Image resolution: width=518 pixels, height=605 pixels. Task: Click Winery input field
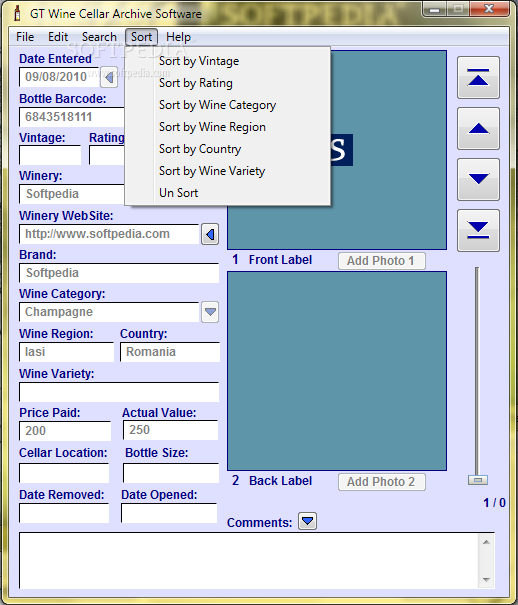click(x=72, y=194)
